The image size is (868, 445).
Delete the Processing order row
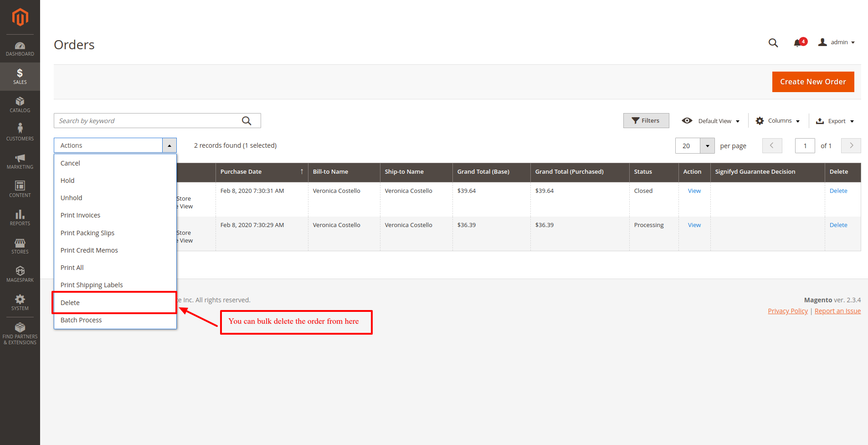tap(838, 225)
